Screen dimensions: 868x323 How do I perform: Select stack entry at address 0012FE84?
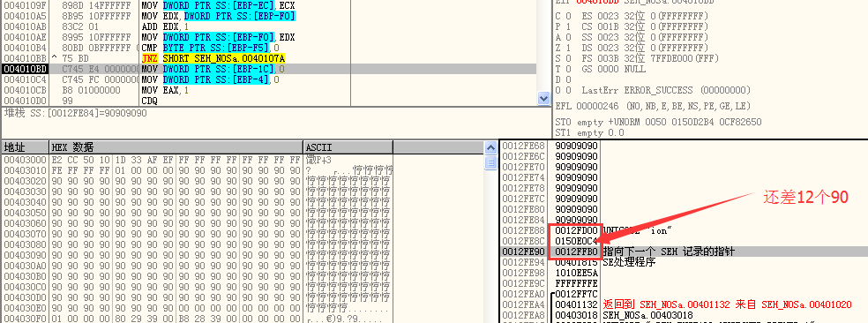(x=684, y=220)
